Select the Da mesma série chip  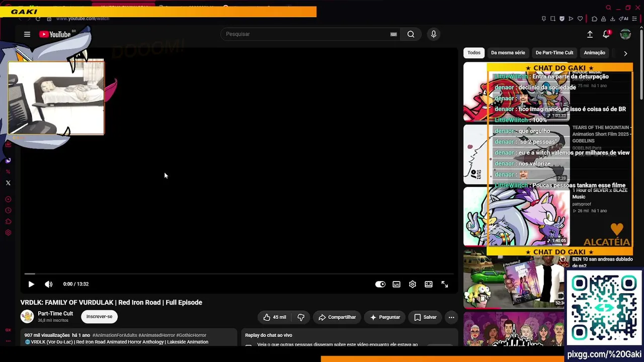pyautogui.click(x=508, y=53)
